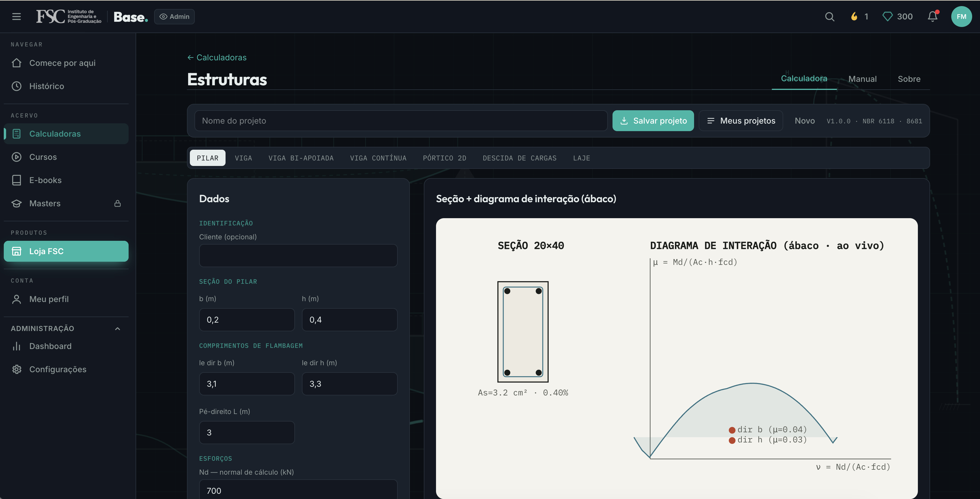Image resolution: width=980 pixels, height=499 pixels.
Task: Click the Salvar projeto button
Action: 653,121
